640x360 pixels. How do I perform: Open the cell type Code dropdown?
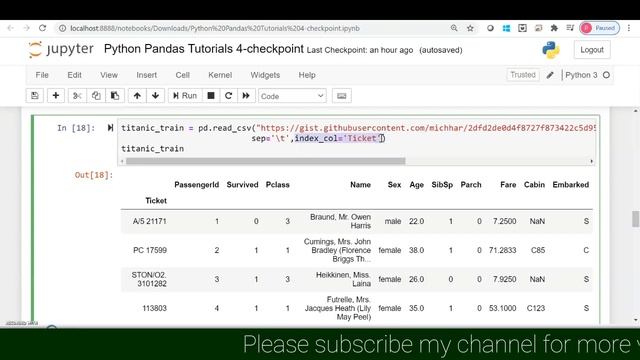[292, 96]
